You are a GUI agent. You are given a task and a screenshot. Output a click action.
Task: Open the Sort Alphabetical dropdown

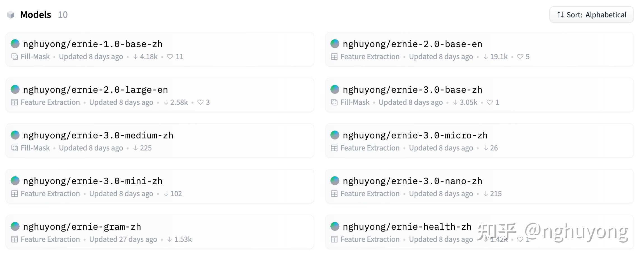[x=591, y=15]
